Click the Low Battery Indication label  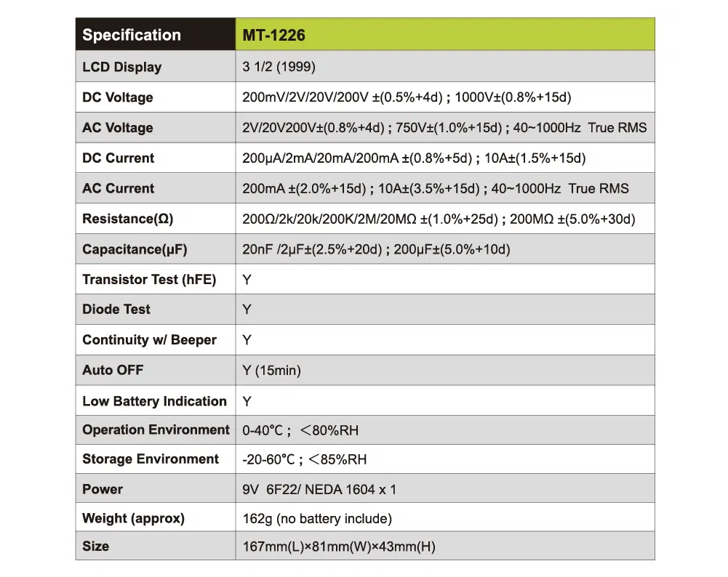tap(154, 401)
